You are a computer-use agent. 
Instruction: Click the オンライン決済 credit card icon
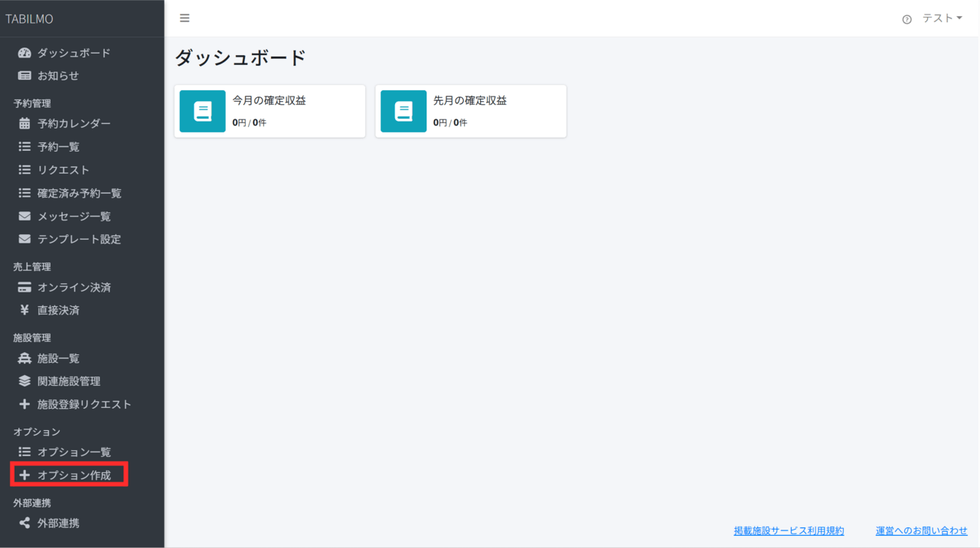(24, 288)
